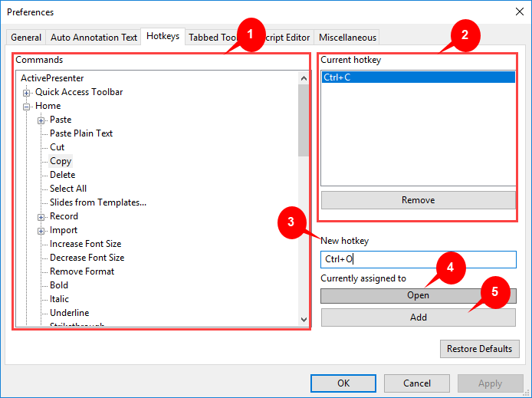The height and width of the screenshot is (398, 532).
Task: Cancel the Preferences dialog
Action: (x=417, y=383)
